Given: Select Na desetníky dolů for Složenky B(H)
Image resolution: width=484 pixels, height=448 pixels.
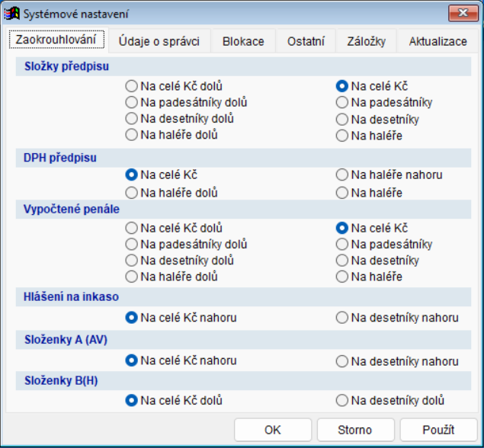Looking at the screenshot, I should (342, 400).
